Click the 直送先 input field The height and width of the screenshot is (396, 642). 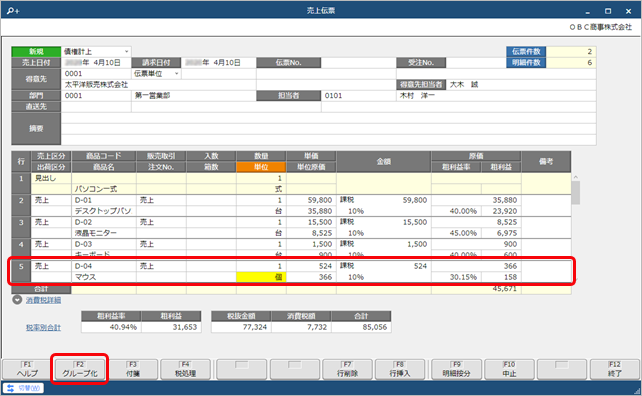(x=96, y=107)
